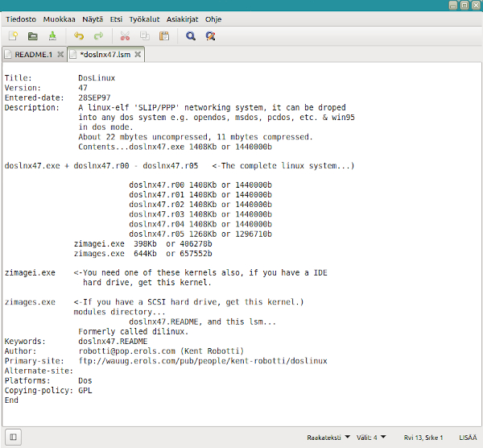483x448 pixels.
Task: Open Asiakirjat menu
Action: [x=183, y=19]
